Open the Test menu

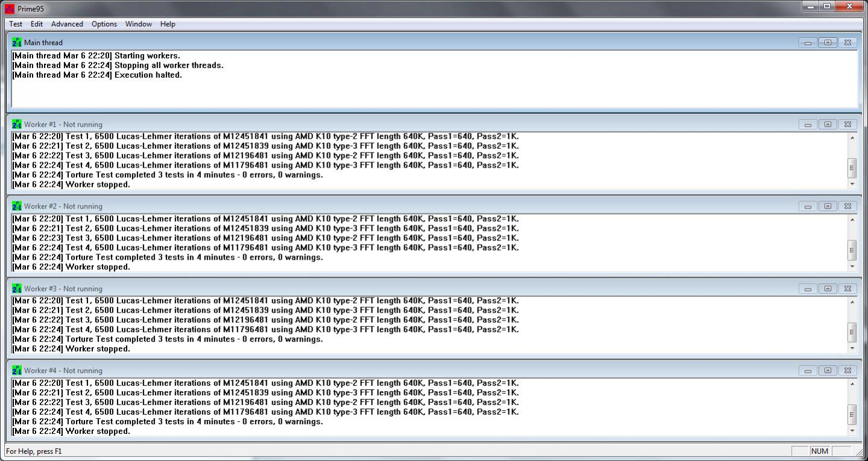16,24
